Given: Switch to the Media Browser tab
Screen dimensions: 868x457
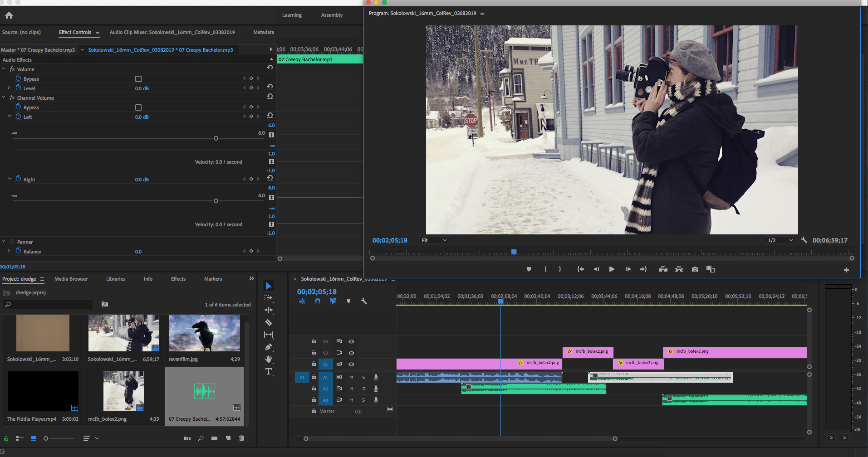Looking at the screenshot, I should pyautogui.click(x=71, y=279).
